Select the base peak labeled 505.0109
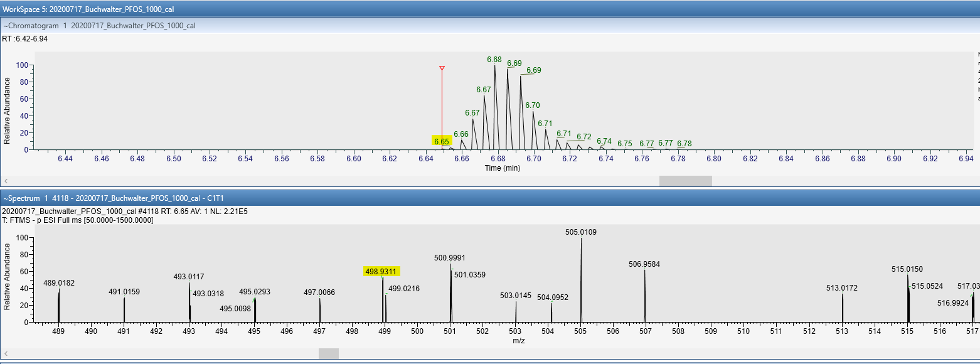The width and height of the screenshot is (980, 364). (581, 232)
